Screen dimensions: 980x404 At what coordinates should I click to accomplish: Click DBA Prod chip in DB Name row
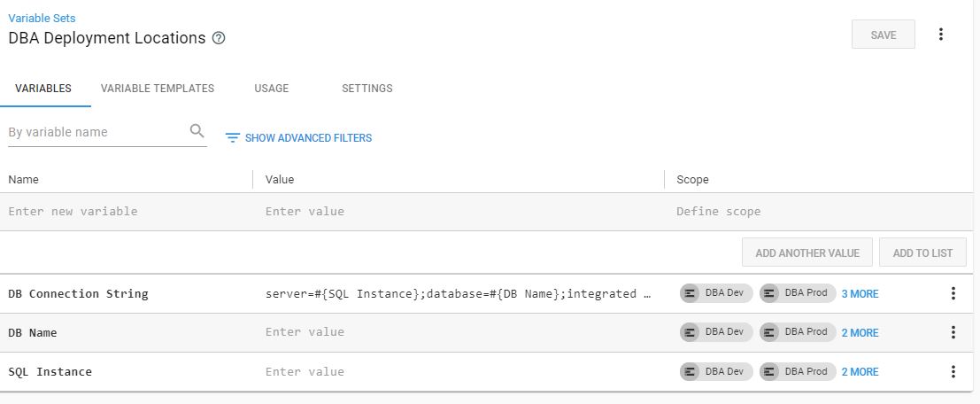(x=798, y=332)
